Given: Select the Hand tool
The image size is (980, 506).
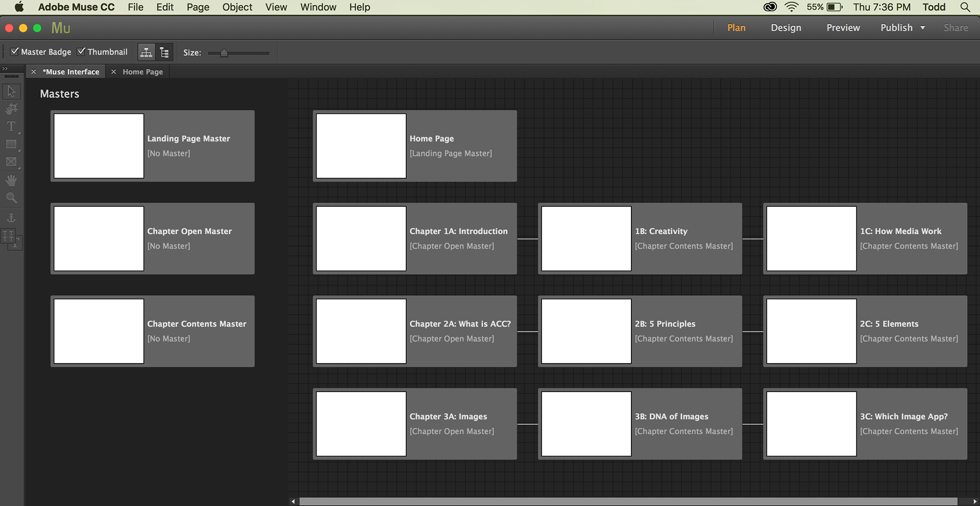Looking at the screenshot, I should (x=11, y=180).
